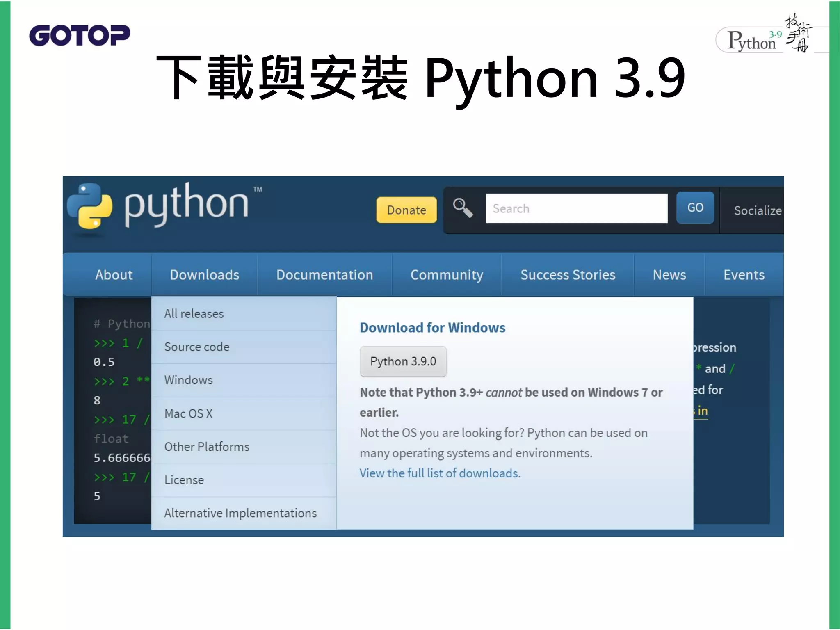Click the '# Python' code comment line

[122, 324]
